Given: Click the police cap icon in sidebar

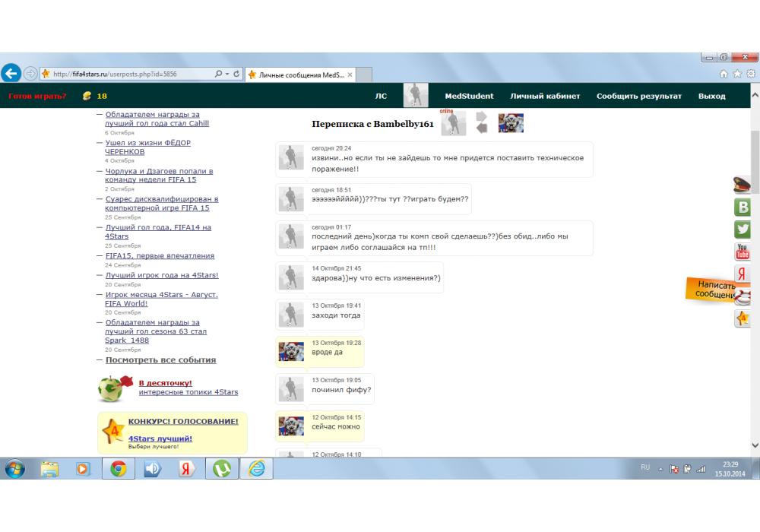Looking at the screenshot, I should [x=743, y=185].
